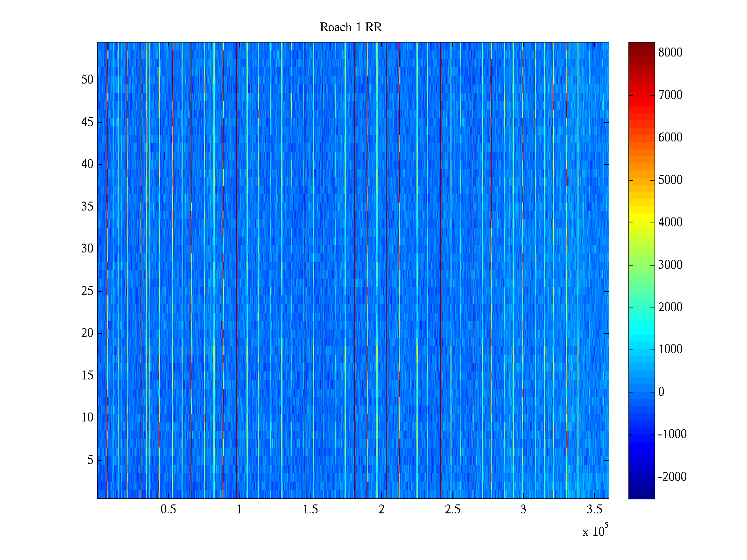Image resolution: width=747 pixels, height=560 pixels.
Task: Select the 8000 label on the colorbar
Action: [670, 53]
